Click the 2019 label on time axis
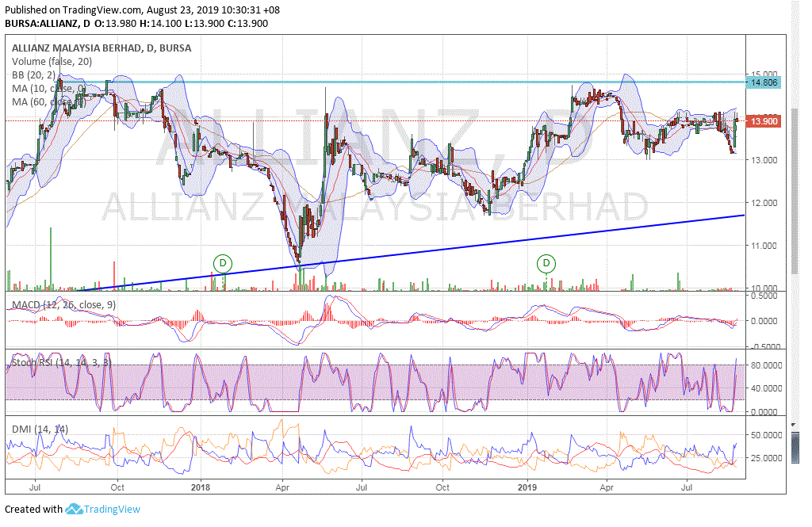 527,487
